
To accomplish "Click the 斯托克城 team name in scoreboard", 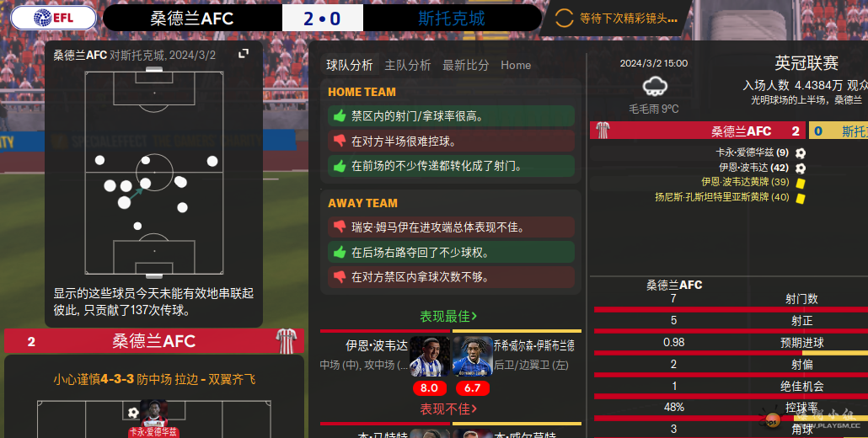I will [451, 19].
